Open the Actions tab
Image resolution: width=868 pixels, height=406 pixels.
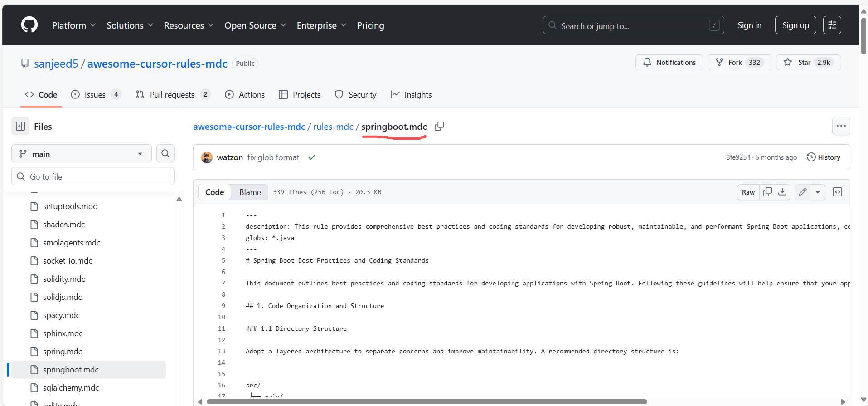245,94
